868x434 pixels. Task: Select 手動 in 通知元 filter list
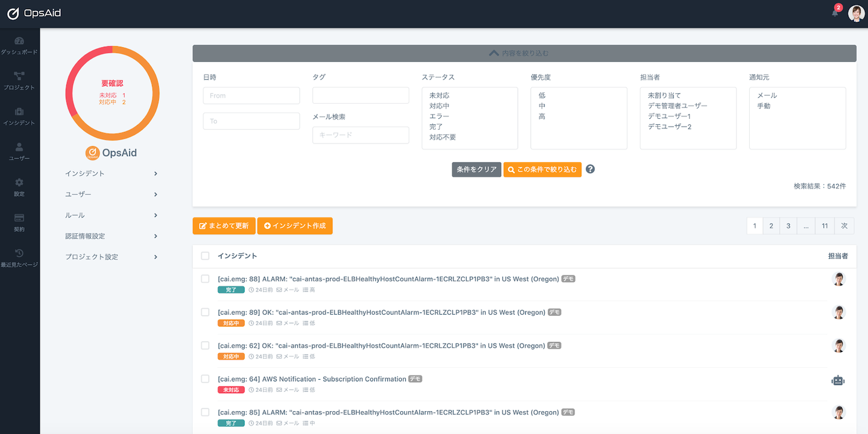(764, 106)
